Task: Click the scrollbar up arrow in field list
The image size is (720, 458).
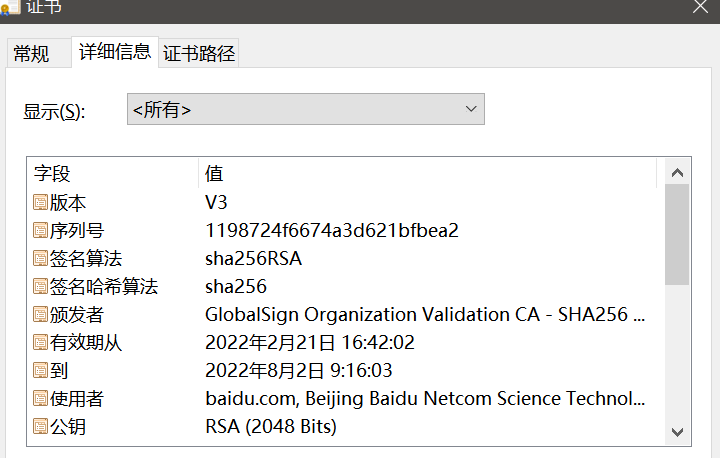Action: tap(677, 173)
